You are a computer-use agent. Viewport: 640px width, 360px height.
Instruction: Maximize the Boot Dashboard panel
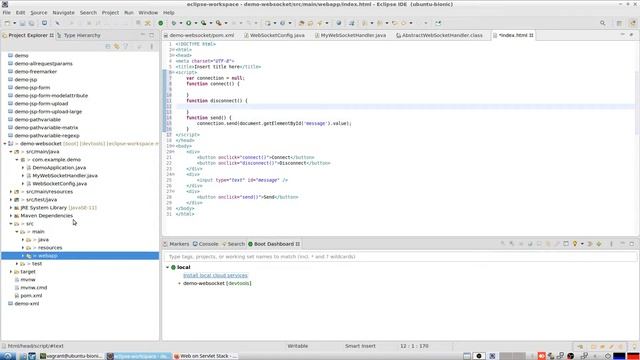[x=631, y=244]
